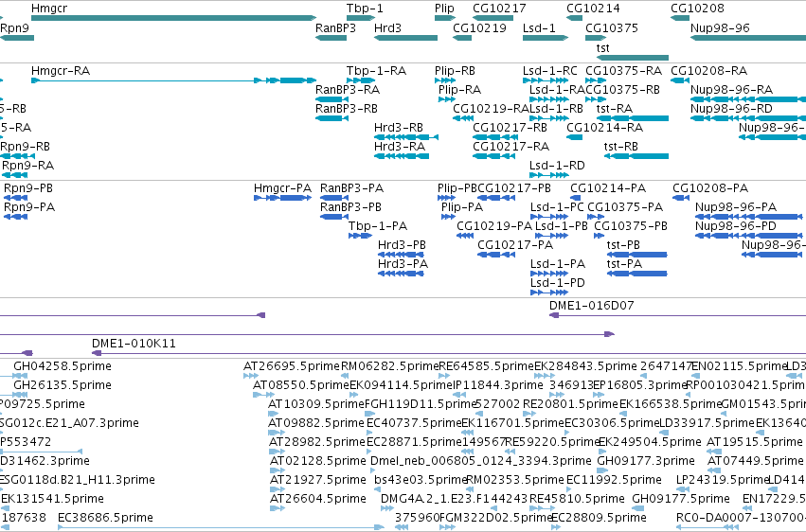Click the AT26604.5prime EST label
Image resolution: width=806 pixels, height=532 pixels.
point(317,500)
